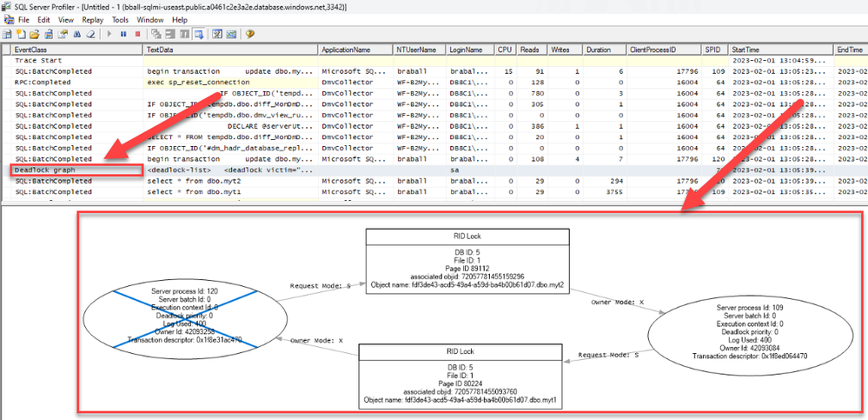
Task: Click the EndTime column header
Action: pyautogui.click(x=851, y=50)
